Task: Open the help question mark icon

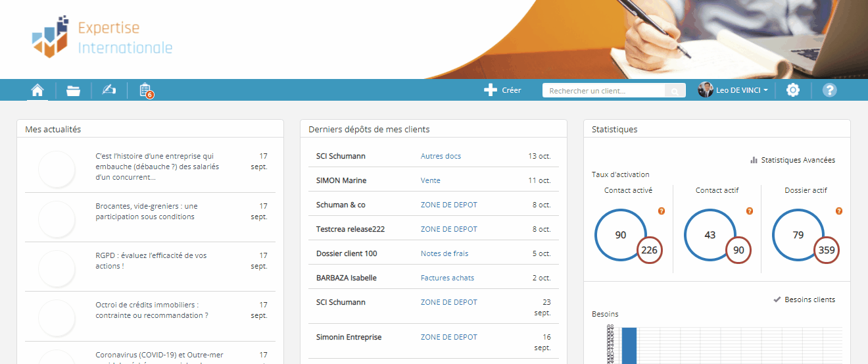Action: [829, 90]
